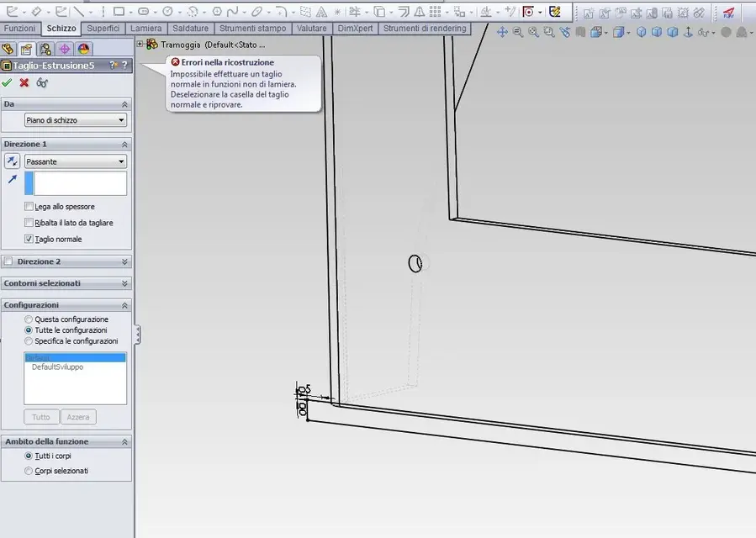Open the DisplayManager color sphere tab

pyautogui.click(x=83, y=49)
